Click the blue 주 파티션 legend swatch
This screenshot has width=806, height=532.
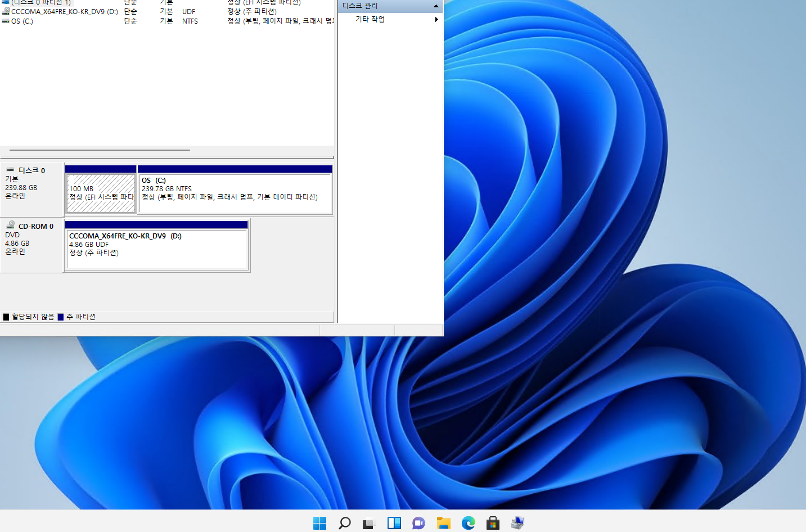point(61,317)
